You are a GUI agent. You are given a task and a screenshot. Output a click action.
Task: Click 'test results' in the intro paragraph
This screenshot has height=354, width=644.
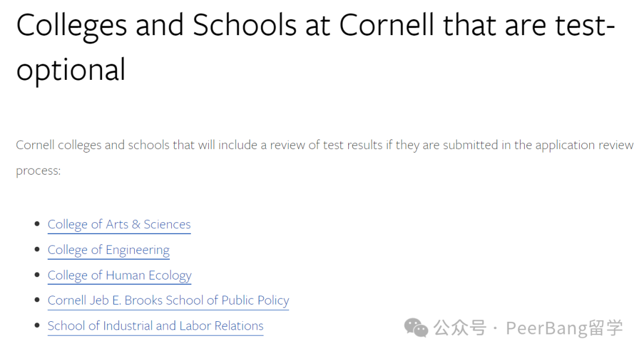(353, 145)
